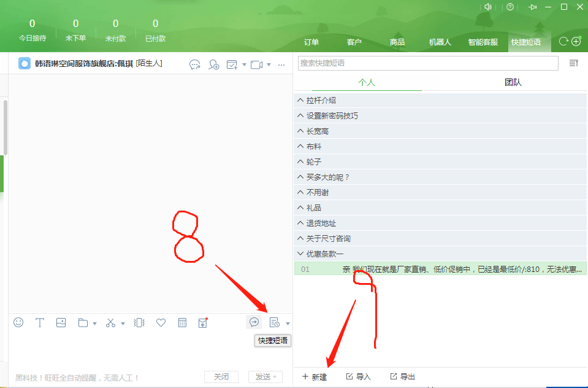Start a video call with the buyer

tap(256, 64)
